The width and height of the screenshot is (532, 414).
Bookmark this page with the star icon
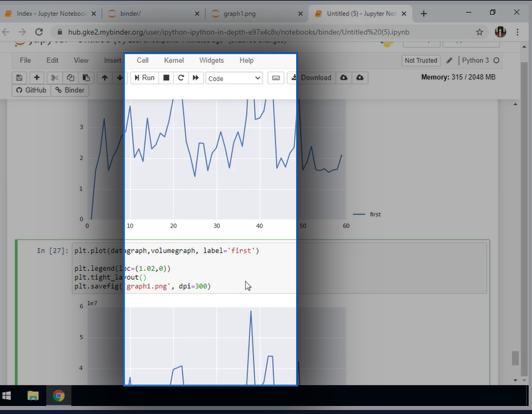tap(479, 32)
